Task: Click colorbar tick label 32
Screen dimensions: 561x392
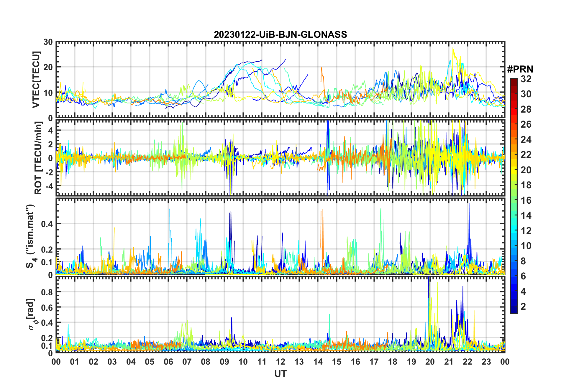Action: (x=526, y=79)
